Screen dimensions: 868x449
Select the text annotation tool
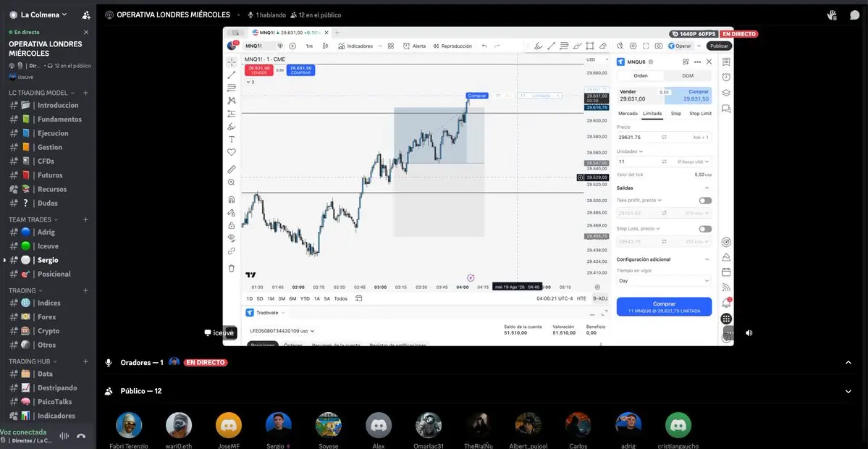coord(232,139)
